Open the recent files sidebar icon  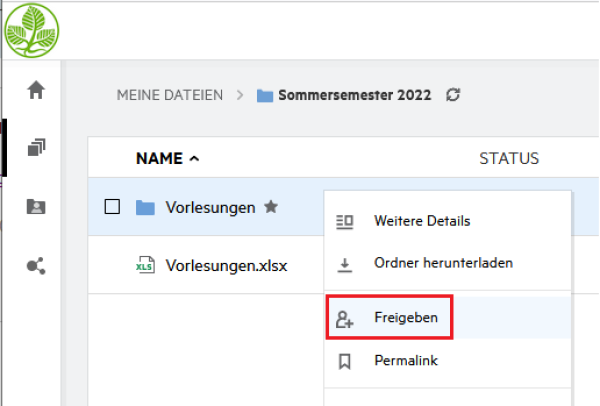37,148
